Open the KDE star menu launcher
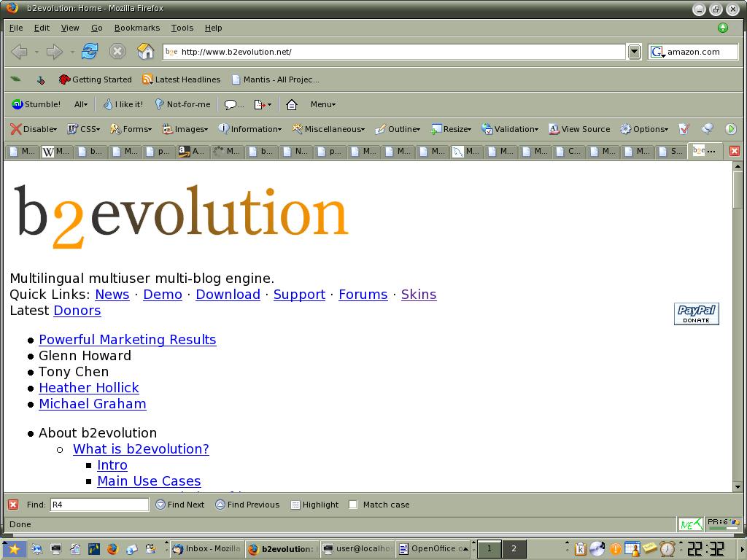 tap(14, 549)
